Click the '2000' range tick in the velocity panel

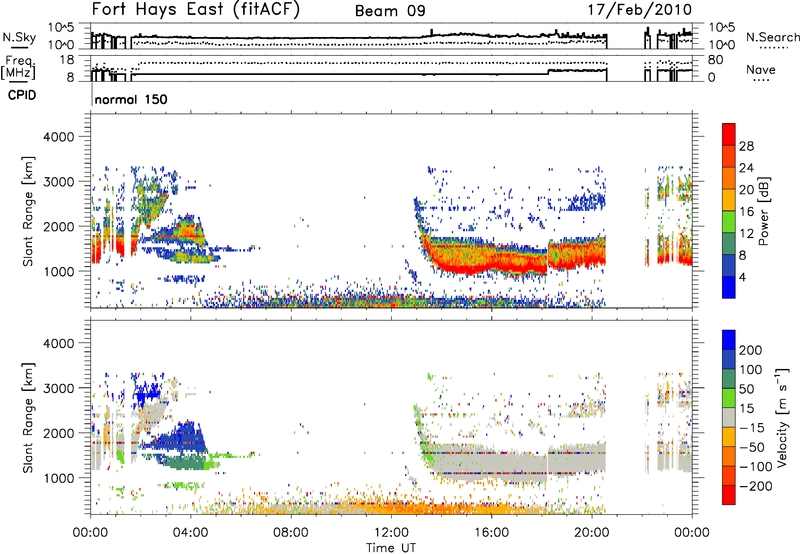59,433
